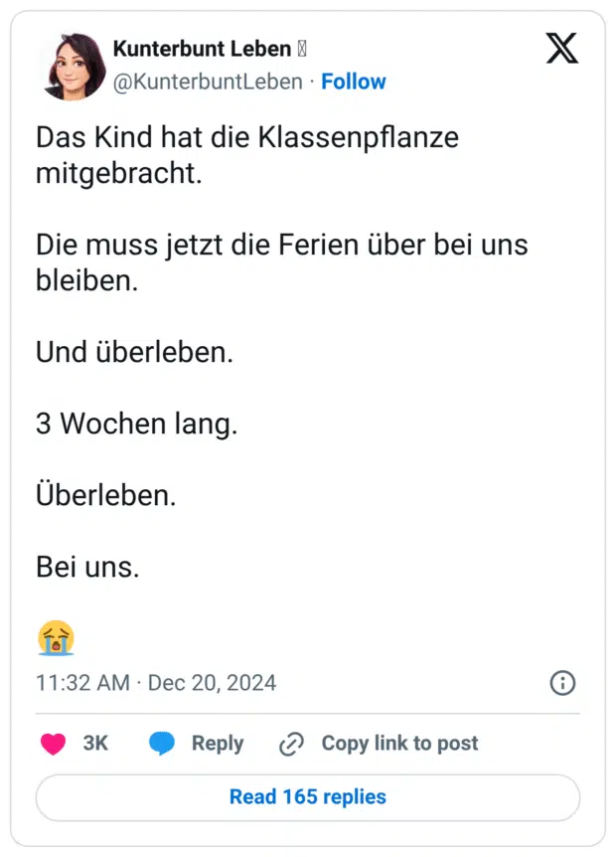Screen dimensions: 616x857
Task: Click the Reply text label
Action: [x=219, y=743]
